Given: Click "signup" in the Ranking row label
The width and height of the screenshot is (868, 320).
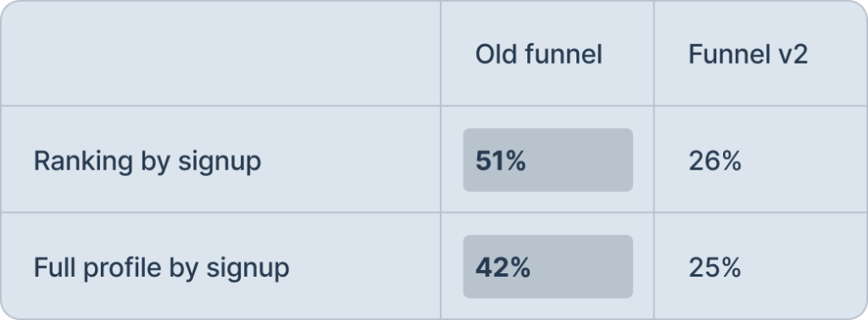Looking at the screenshot, I should pyautogui.click(x=220, y=162).
